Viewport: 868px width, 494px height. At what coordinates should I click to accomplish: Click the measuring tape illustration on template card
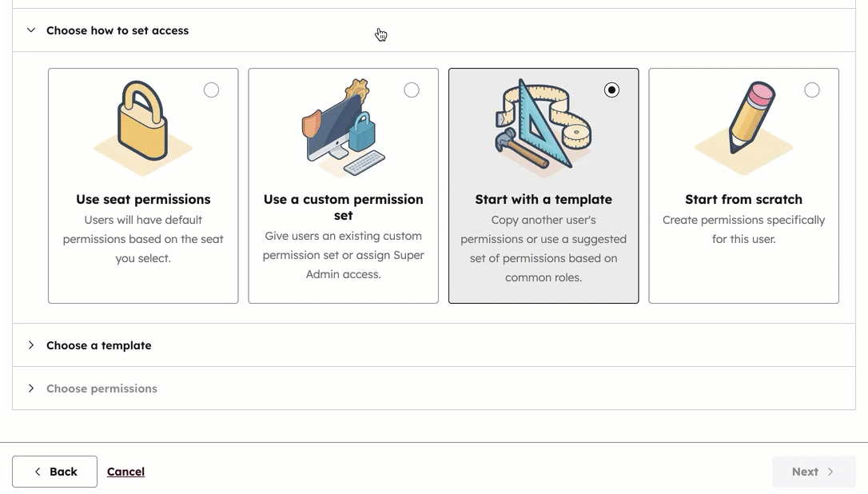(x=543, y=120)
